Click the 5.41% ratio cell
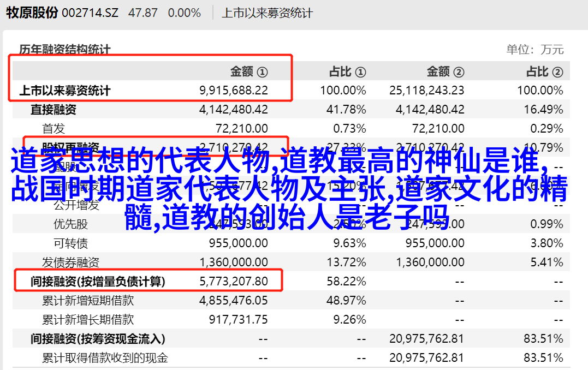This screenshot has height=370, width=588. coord(547,262)
